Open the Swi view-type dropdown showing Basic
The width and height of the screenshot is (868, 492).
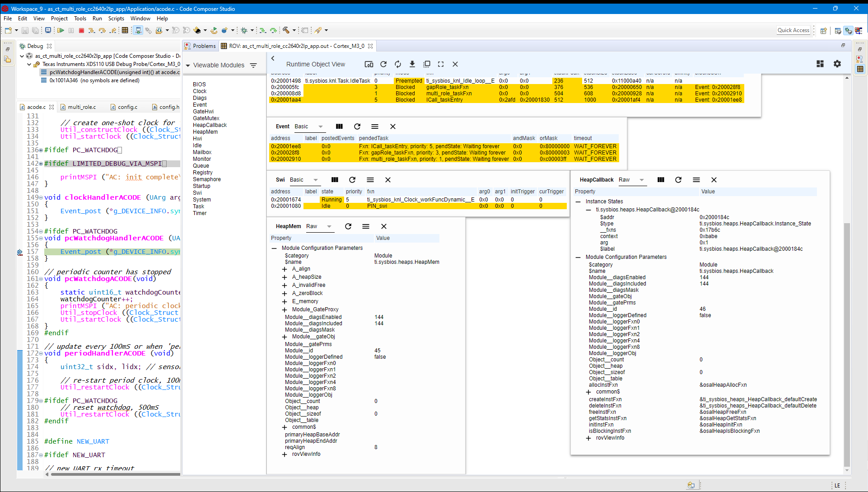tap(305, 180)
